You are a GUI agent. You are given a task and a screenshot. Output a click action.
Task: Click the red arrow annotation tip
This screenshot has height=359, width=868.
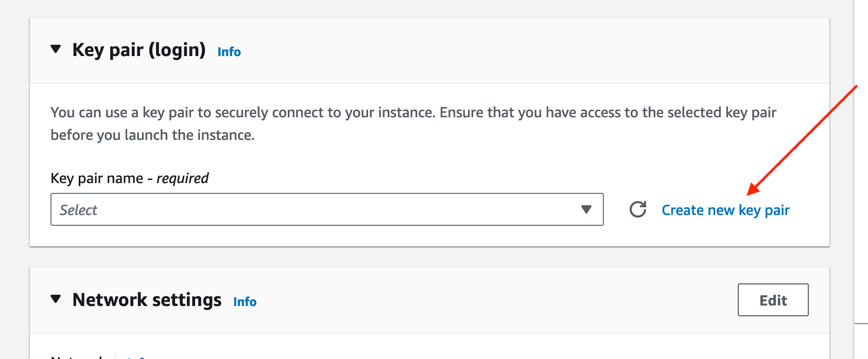749,194
